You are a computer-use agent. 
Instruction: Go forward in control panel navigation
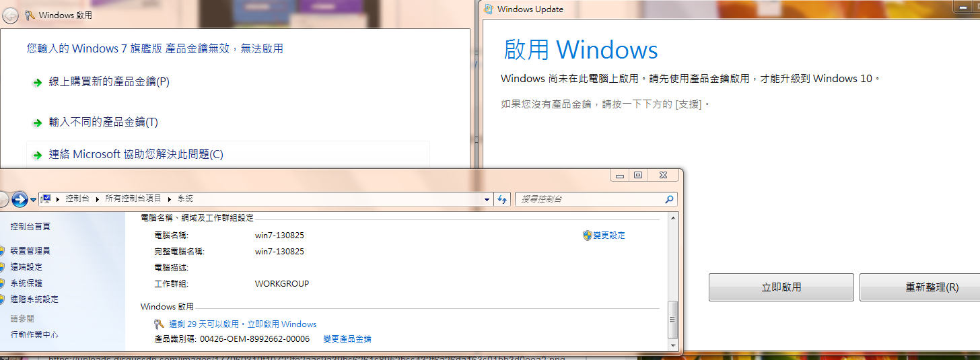[20, 199]
